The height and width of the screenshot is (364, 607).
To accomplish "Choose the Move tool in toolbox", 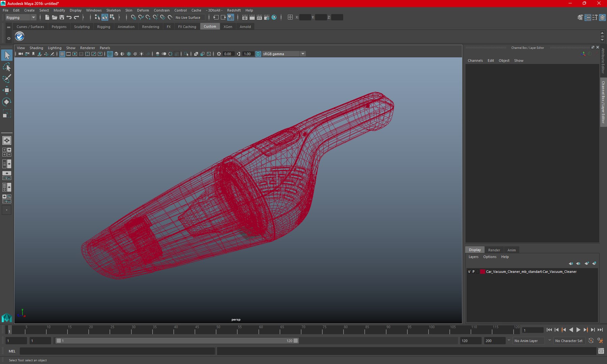I will point(7,90).
